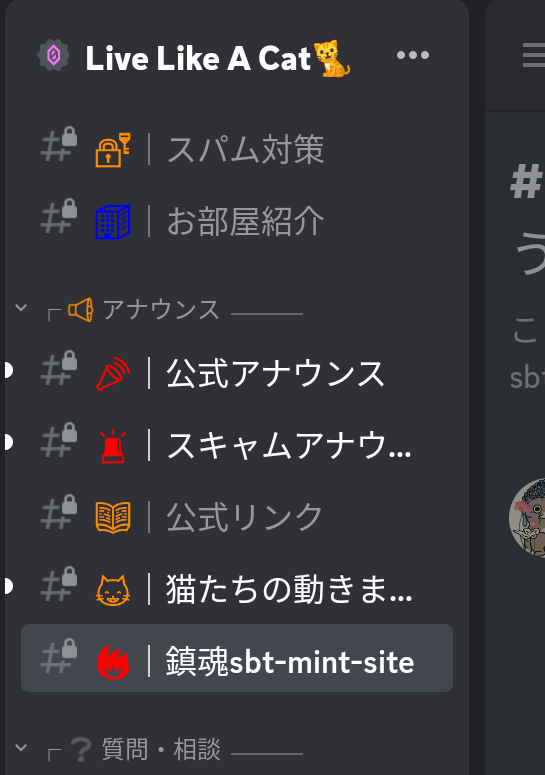Click the server boost badge icon

click(x=53, y=55)
